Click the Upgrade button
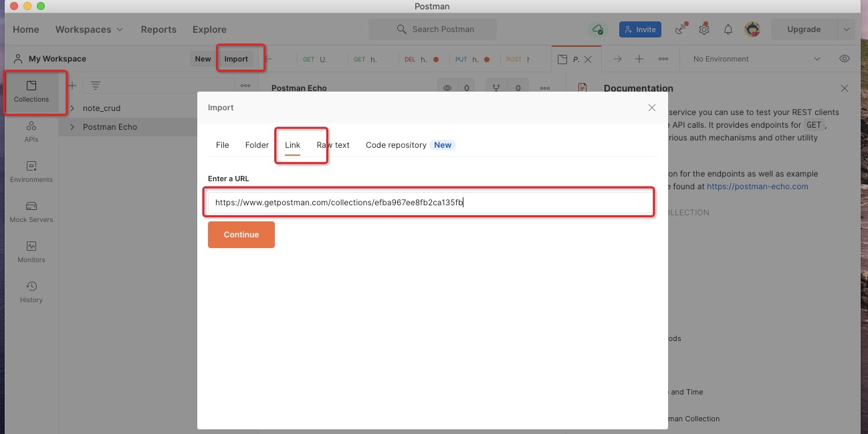868x434 pixels. tap(804, 29)
